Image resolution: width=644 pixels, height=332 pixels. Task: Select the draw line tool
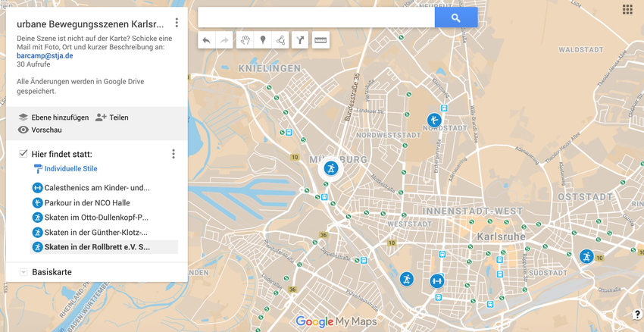click(x=281, y=40)
